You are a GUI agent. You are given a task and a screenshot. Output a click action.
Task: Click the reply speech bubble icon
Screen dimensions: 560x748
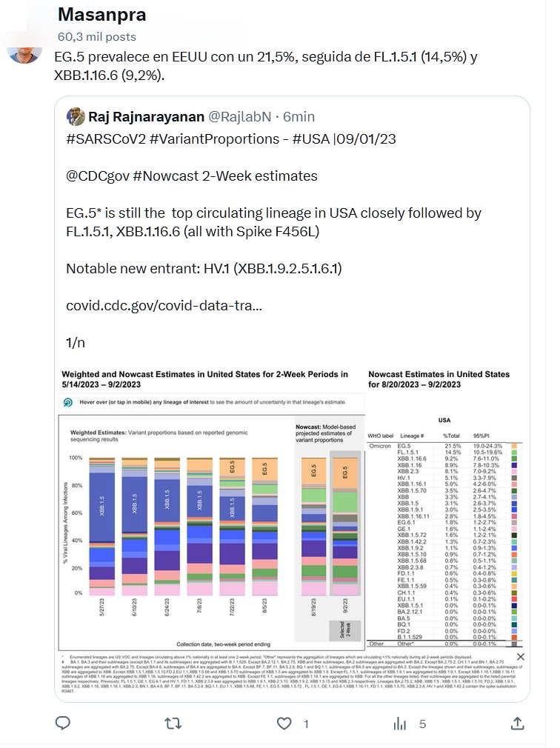pyautogui.click(x=64, y=724)
